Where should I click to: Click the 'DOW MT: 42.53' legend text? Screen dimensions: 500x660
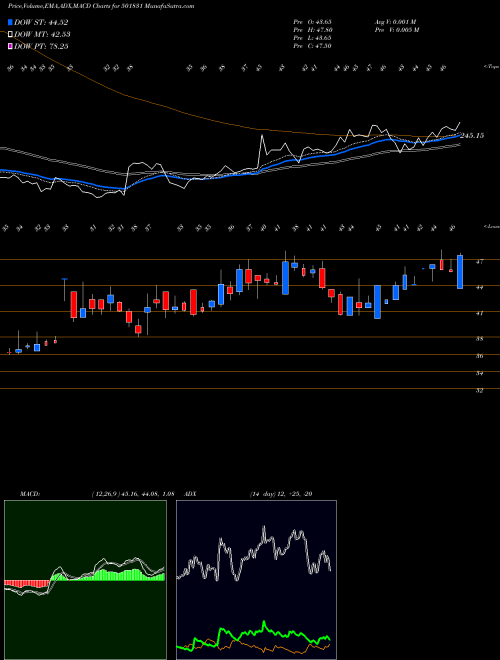[x=42, y=35]
